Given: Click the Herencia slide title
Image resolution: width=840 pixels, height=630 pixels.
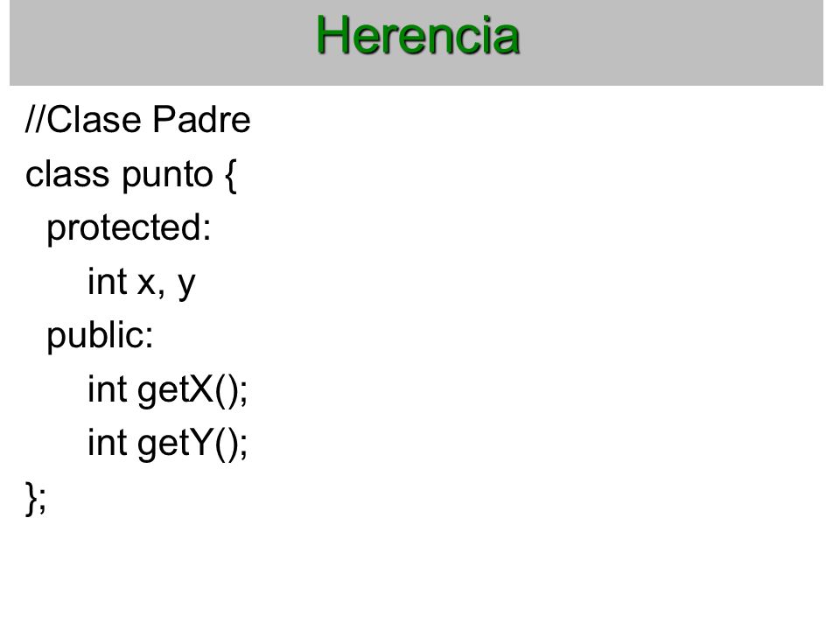Looking at the screenshot, I should click(x=418, y=35).
